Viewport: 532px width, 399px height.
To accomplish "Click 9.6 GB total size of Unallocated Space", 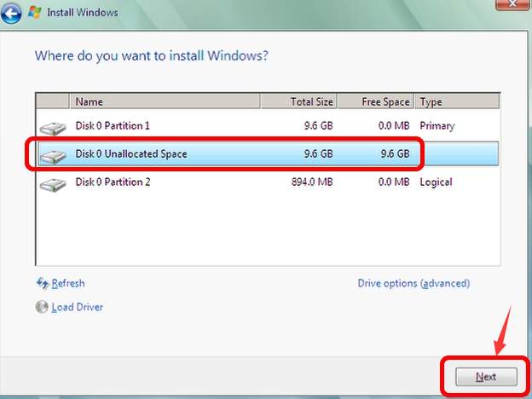I will pyautogui.click(x=318, y=153).
